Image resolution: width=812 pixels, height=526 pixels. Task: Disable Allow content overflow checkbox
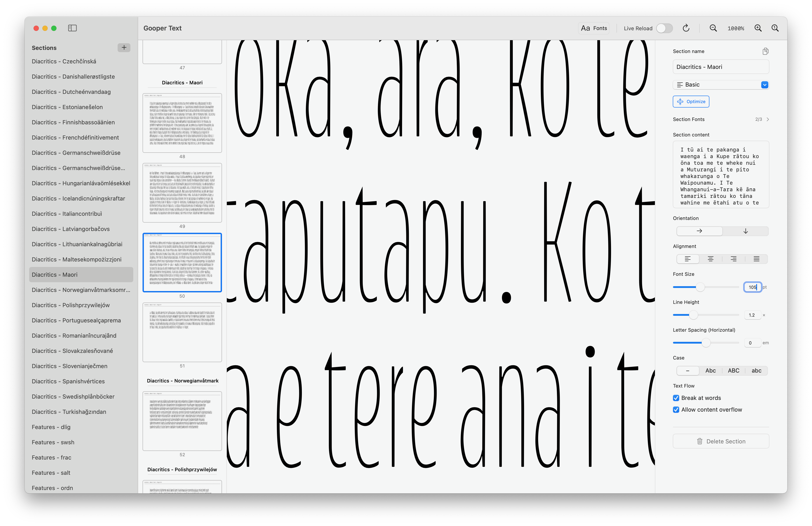click(676, 410)
